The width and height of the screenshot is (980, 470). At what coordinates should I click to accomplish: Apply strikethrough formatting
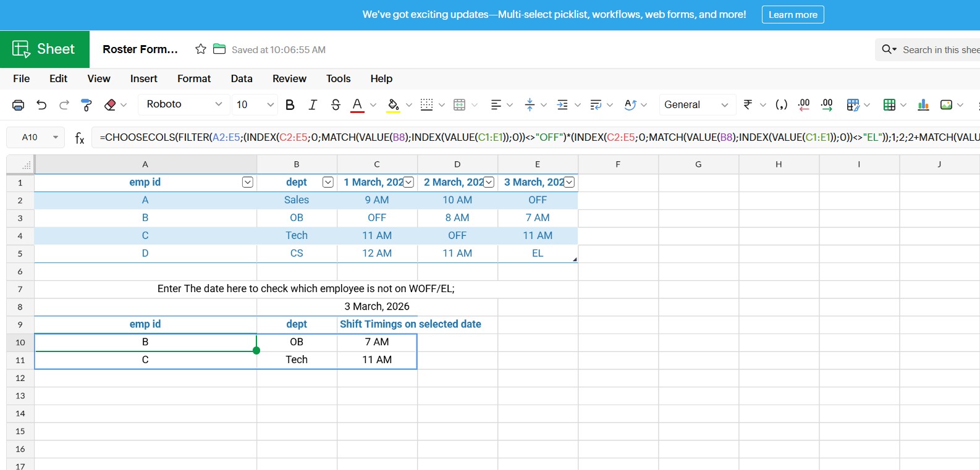[336, 105]
